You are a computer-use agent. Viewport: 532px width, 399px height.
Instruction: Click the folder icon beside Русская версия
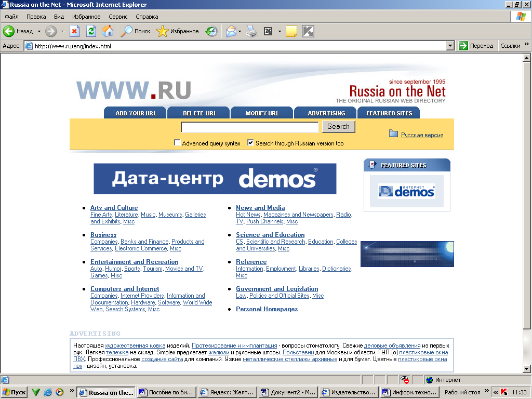tap(394, 134)
